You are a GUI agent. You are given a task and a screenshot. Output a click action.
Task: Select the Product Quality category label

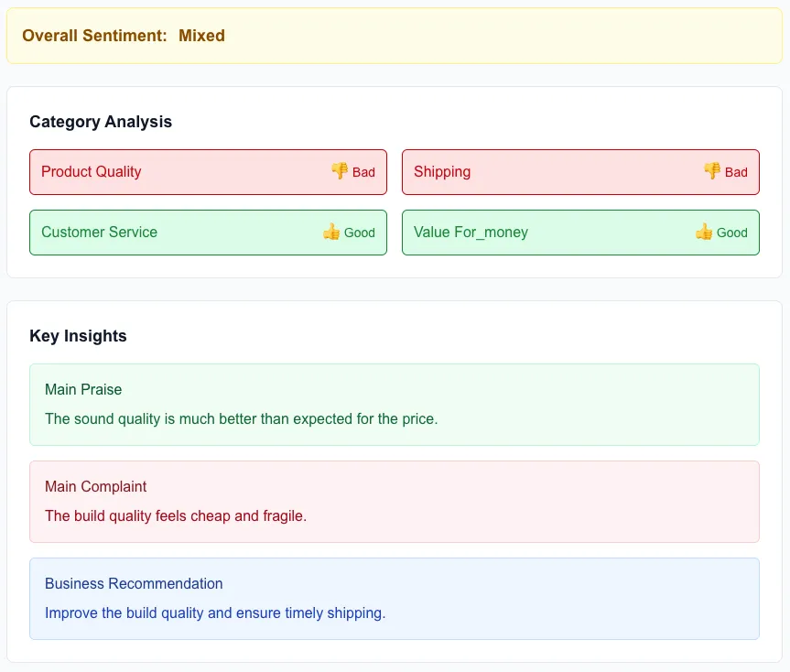point(92,172)
